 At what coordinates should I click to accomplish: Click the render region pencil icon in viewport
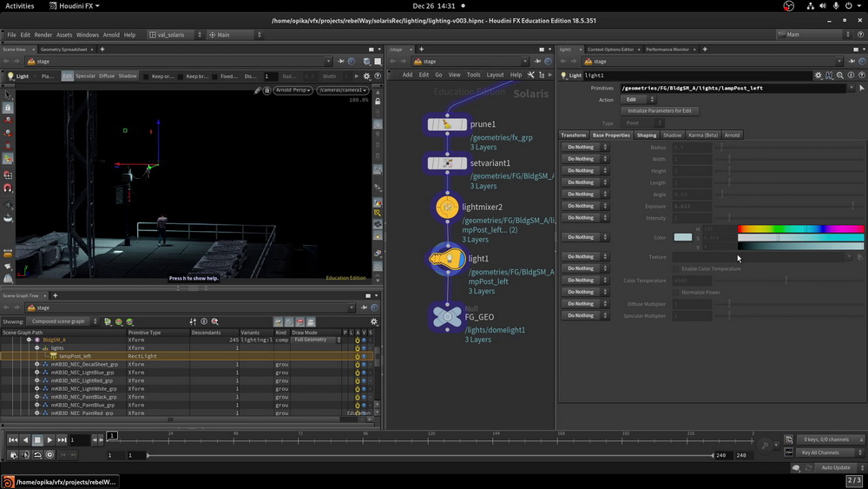coord(258,90)
